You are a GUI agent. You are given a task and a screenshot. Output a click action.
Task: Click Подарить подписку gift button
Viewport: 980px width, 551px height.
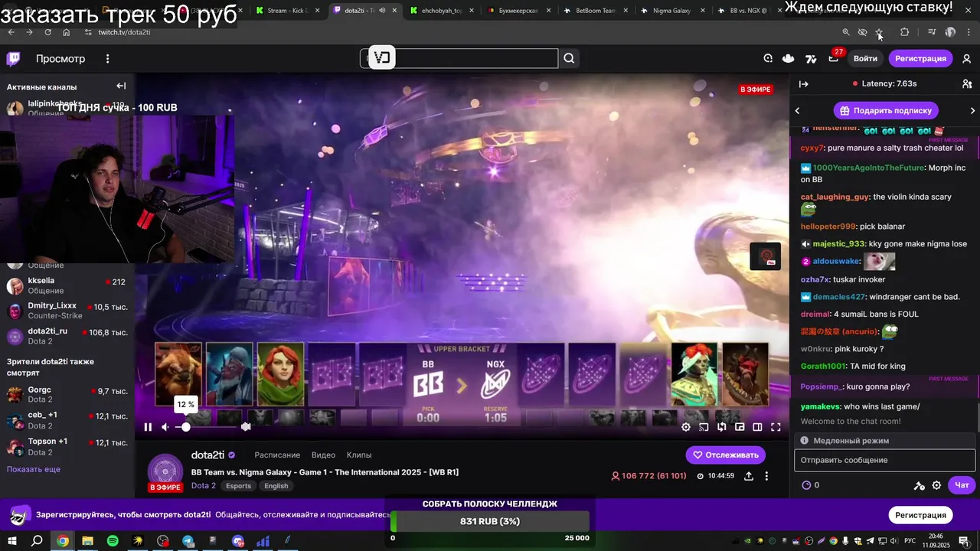point(887,110)
